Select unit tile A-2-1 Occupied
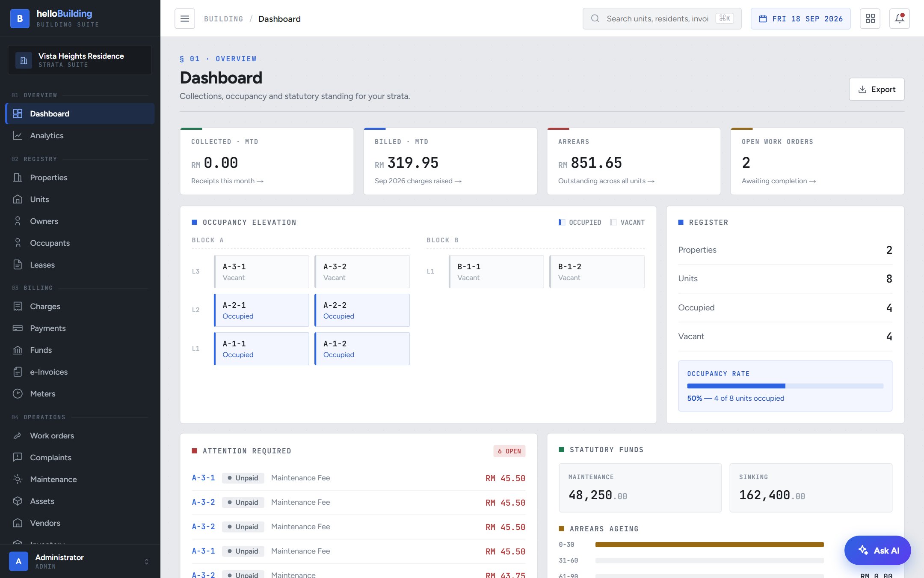The width and height of the screenshot is (924, 578). [261, 310]
